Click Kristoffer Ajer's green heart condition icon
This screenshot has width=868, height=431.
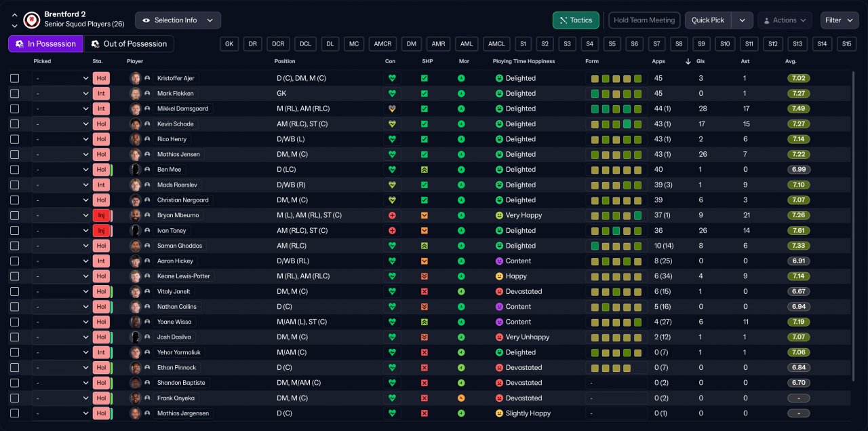point(391,78)
